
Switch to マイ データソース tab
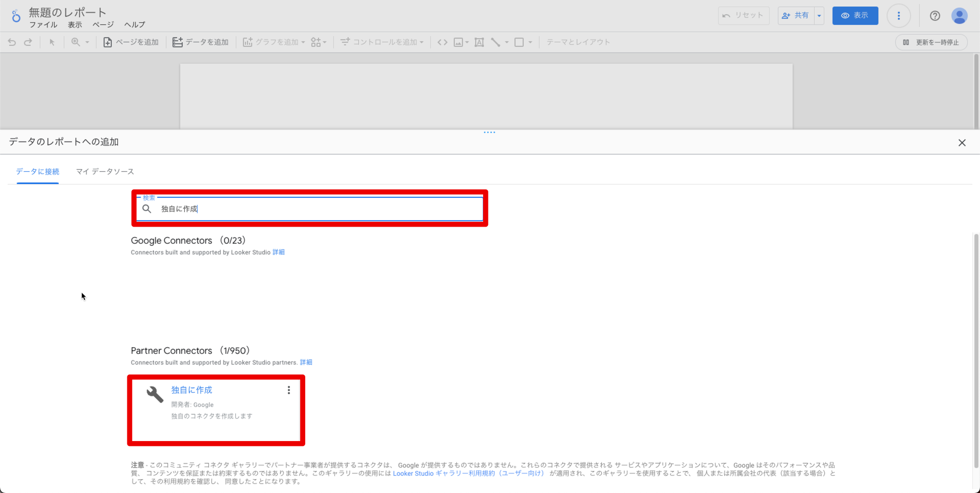pos(105,171)
